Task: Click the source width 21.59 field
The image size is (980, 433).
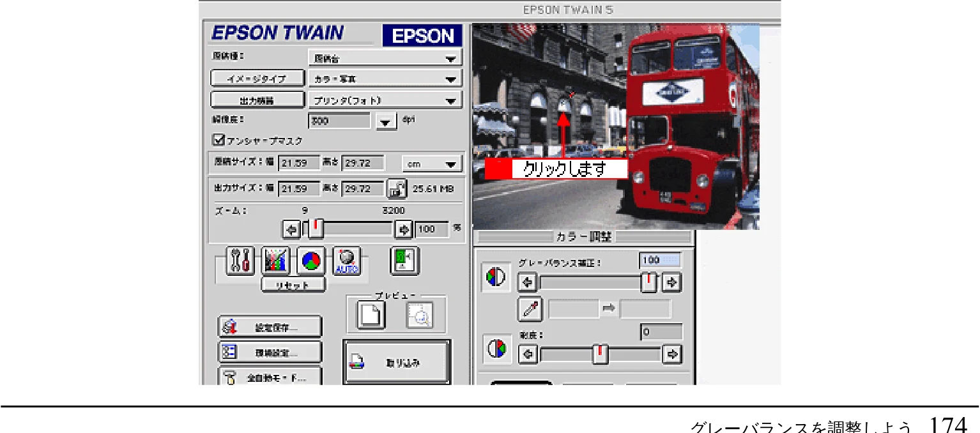Action: point(300,163)
